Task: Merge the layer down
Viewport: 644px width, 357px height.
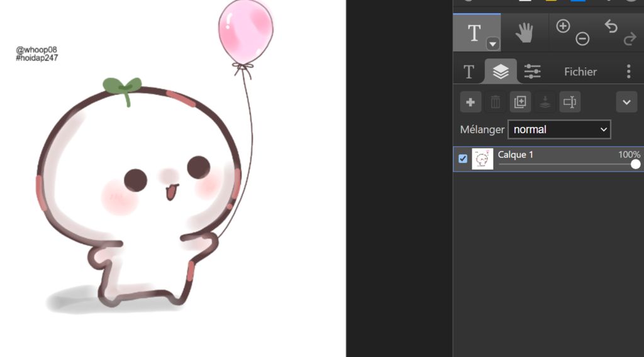Action: (x=545, y=102)
